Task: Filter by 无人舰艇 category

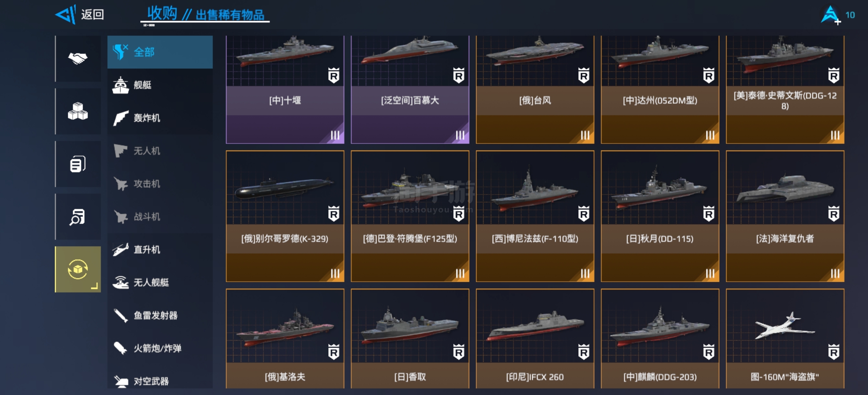Action: (x=160, y=282)
